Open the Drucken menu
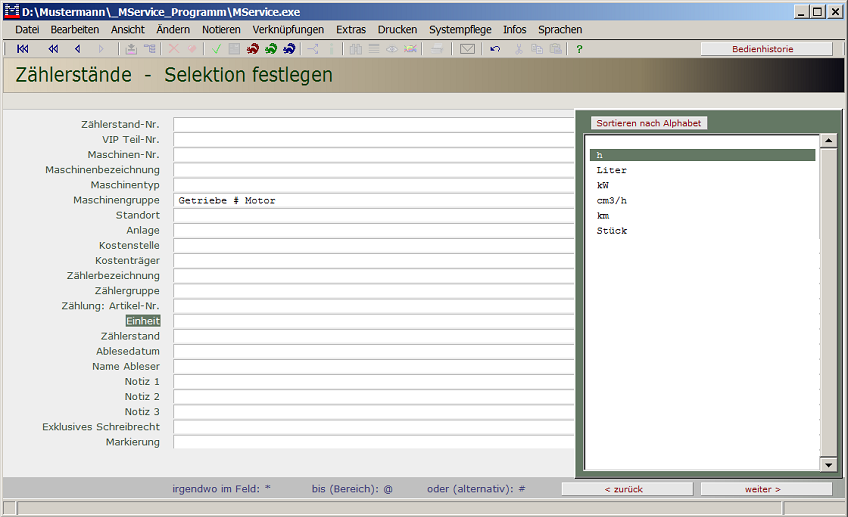848x517 pixels. 397,30
